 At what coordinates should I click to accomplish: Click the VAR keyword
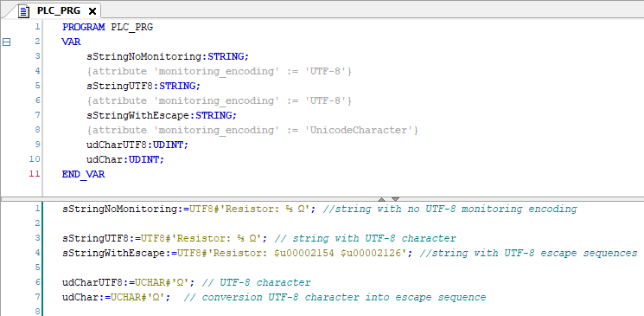(x=72, y=42)
